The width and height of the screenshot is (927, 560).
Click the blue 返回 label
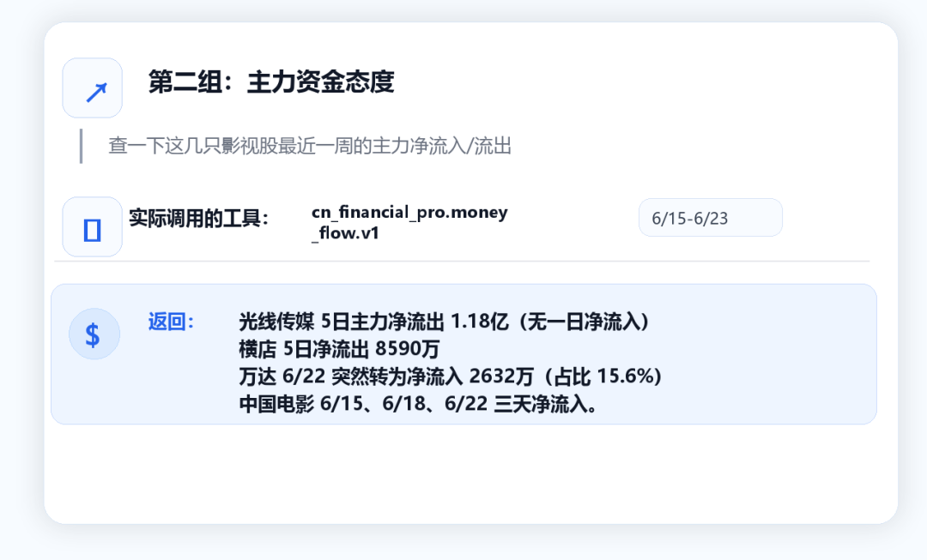coord(171,322)
